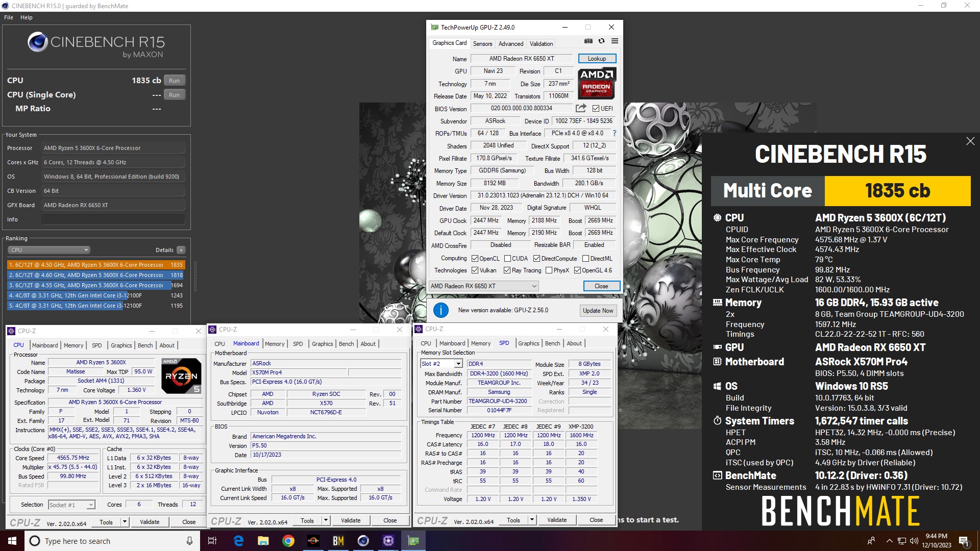
Task: Switch to Sensors tab in GPU-Z
Action: pyautogui.click(x=482, y=44)
